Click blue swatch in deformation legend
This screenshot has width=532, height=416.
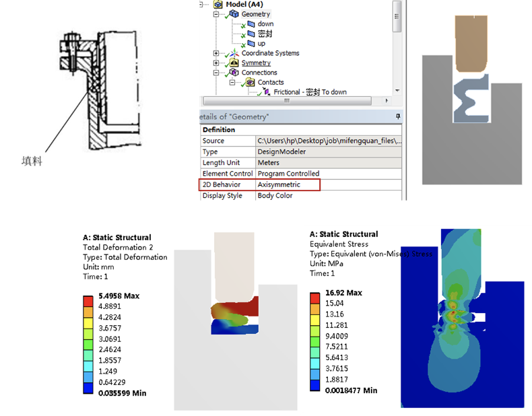[x=88, y=388]
